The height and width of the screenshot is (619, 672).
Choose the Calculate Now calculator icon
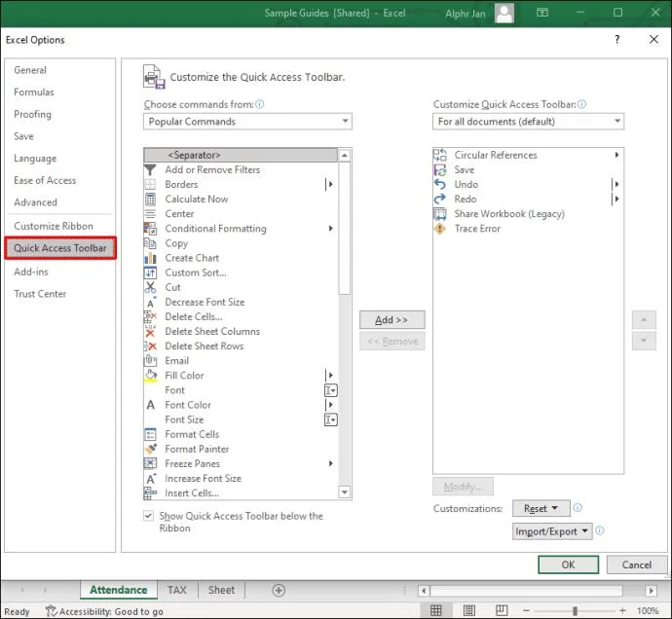click(150, 200)
